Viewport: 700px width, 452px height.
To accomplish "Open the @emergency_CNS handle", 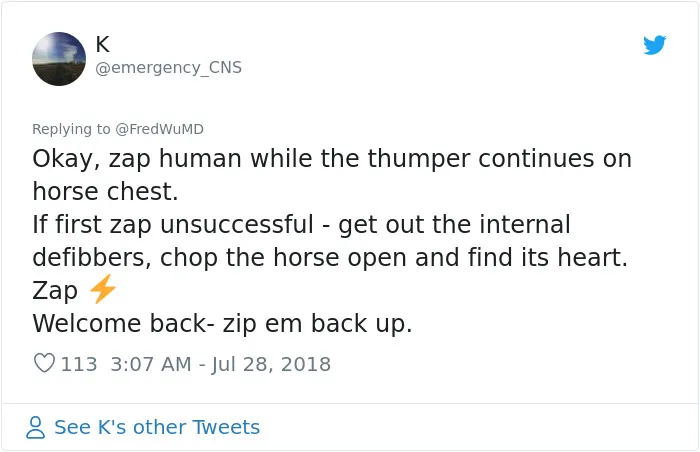I will pos(168,67).
